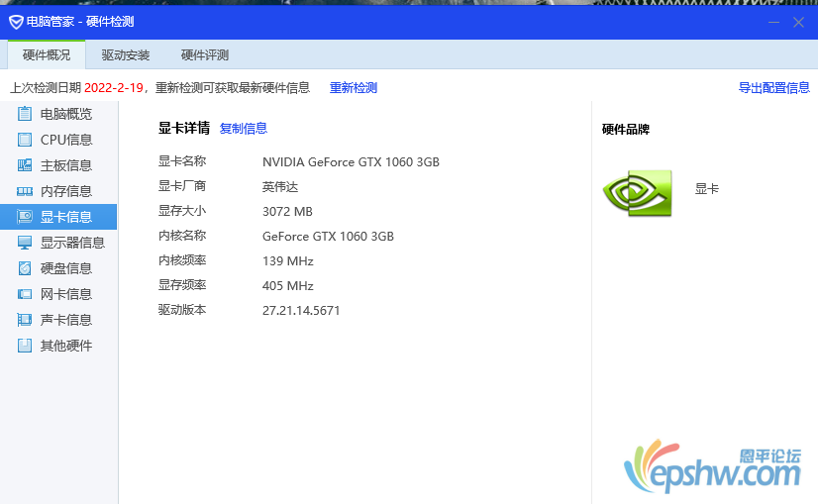Click the 显卡信息 graphics card icon

(25, 217)
